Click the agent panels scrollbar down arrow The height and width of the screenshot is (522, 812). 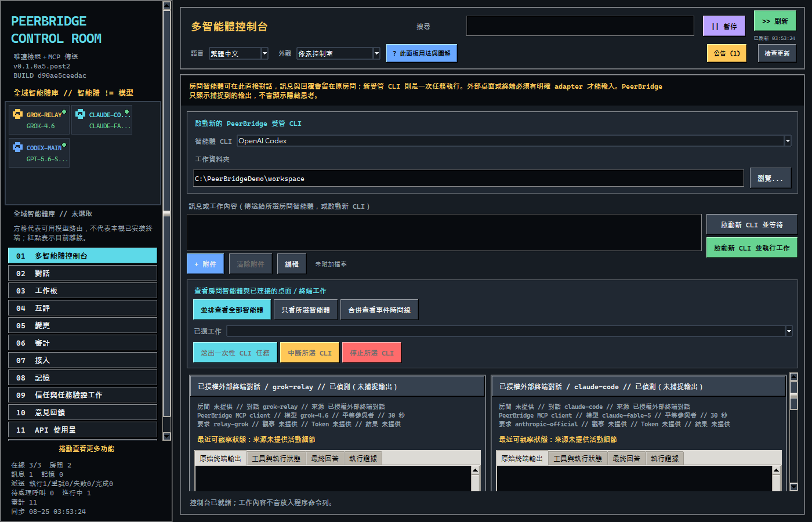794,487
